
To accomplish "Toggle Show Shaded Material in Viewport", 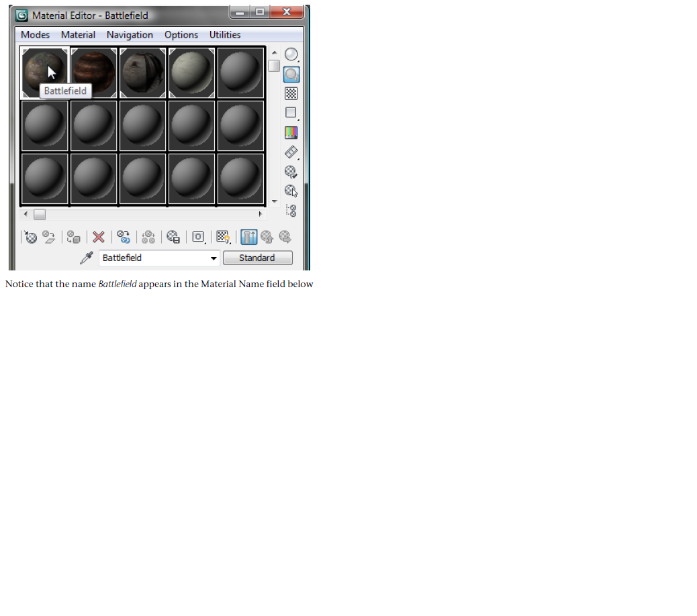I will coord(223,237).
